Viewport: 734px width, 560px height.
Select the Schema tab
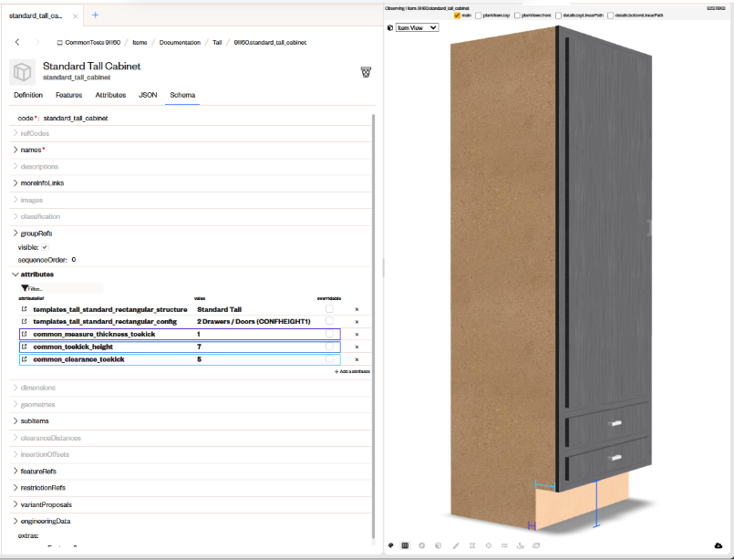point(182,95)
